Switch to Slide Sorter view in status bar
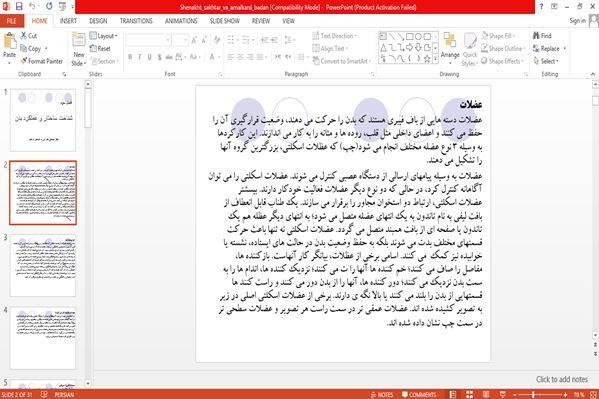The height and width of the screenshot is (399, 599). 469,394
